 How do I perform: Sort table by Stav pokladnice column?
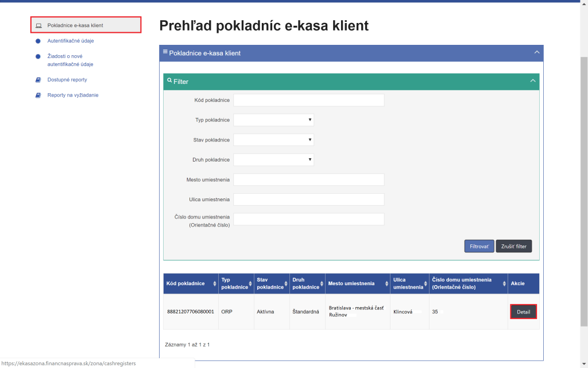click(272, 283)
